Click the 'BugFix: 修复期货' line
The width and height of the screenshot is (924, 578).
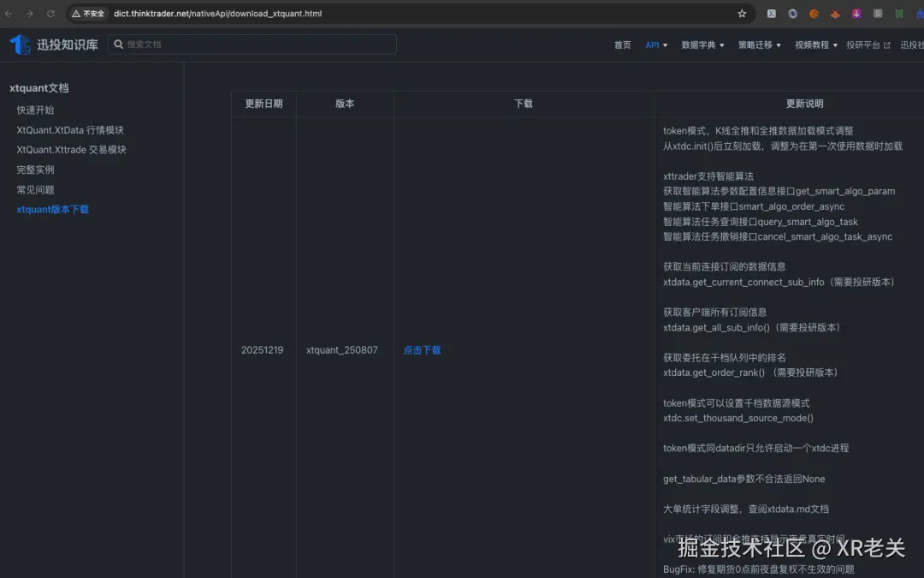pos(758,569)
